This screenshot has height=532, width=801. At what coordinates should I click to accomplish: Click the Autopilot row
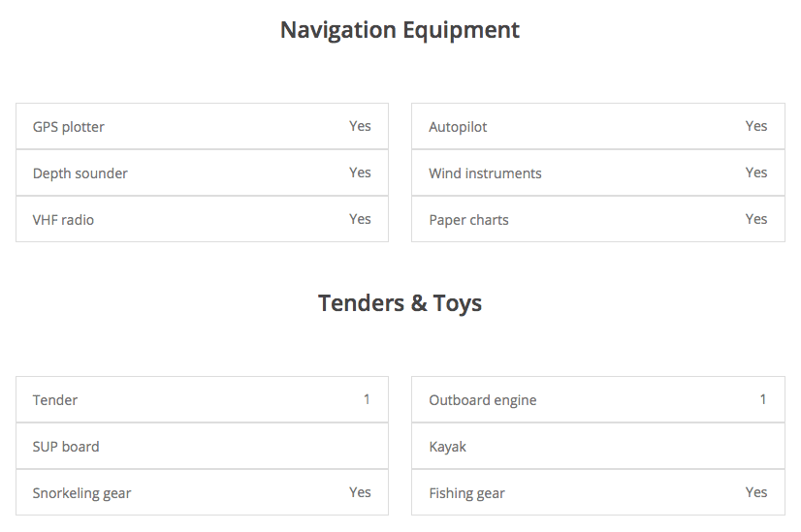click(597, 127)
